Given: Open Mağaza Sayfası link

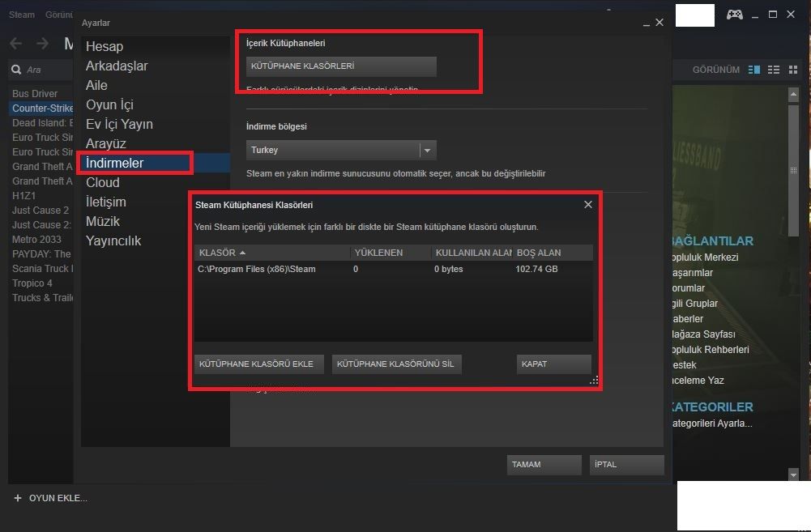Looking at the screenshot, I should tap(704, 334).
